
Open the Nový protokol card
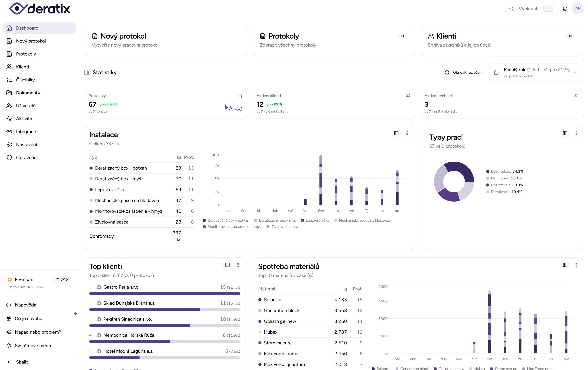click(165, 41)
